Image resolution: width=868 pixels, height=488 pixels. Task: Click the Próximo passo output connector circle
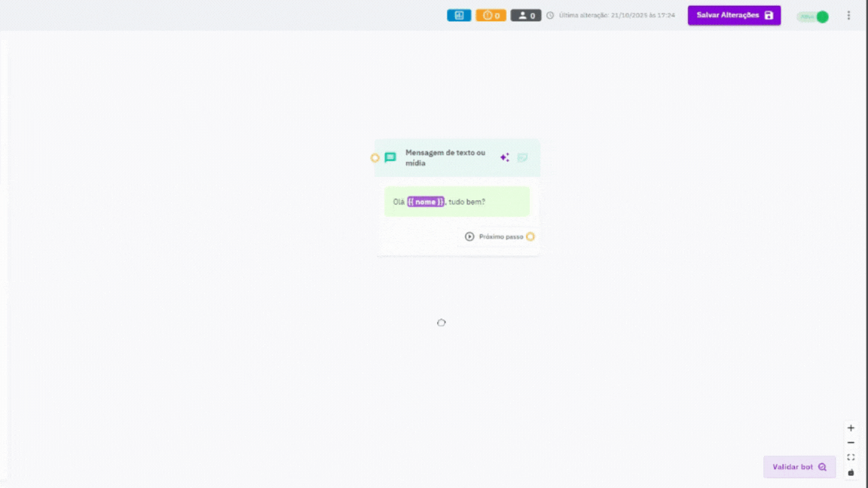click(x=530, y=236)
